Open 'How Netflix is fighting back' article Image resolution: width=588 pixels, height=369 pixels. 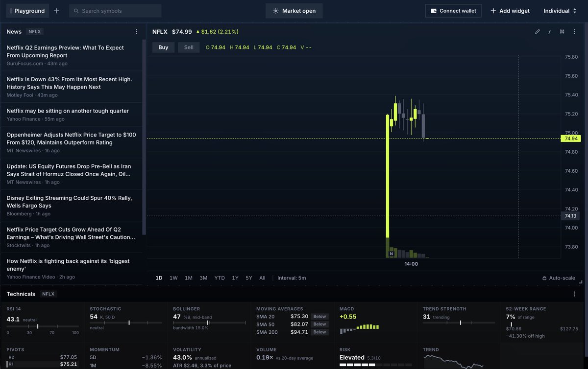pos(71,269)
